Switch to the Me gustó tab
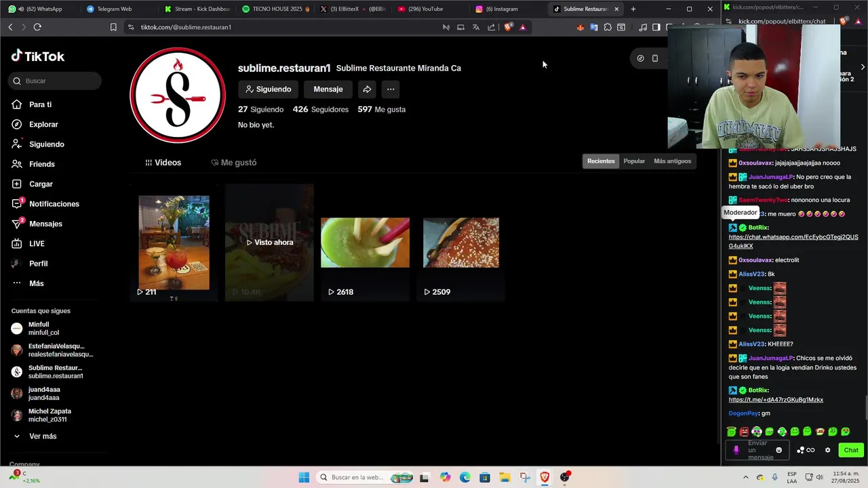868x488 pixels. click(233, 163)
